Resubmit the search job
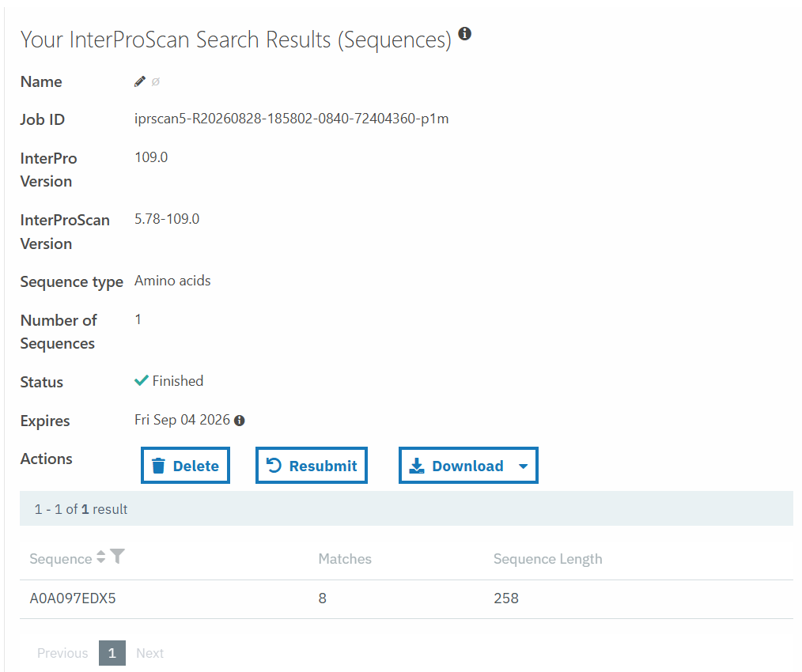802x672 pixels. pos(312,466)
